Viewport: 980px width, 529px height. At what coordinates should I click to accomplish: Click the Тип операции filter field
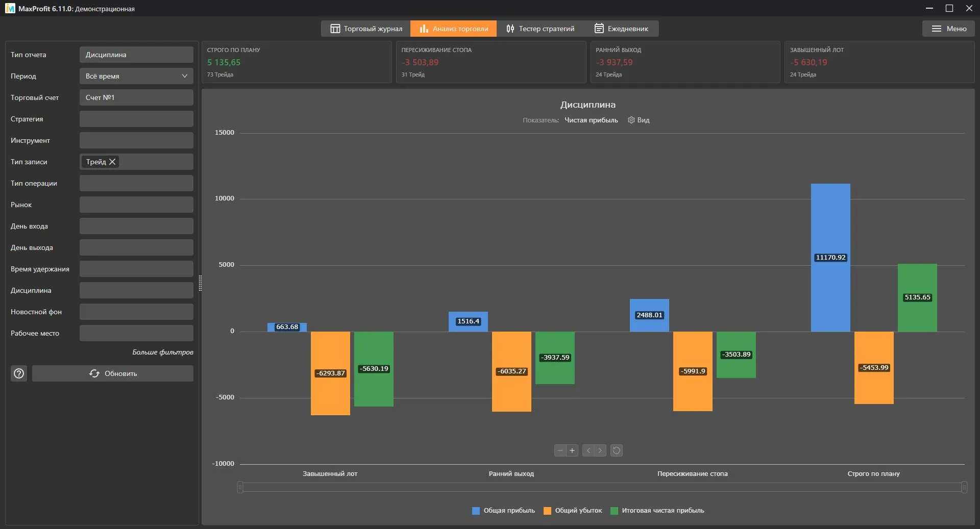(136, 183)
